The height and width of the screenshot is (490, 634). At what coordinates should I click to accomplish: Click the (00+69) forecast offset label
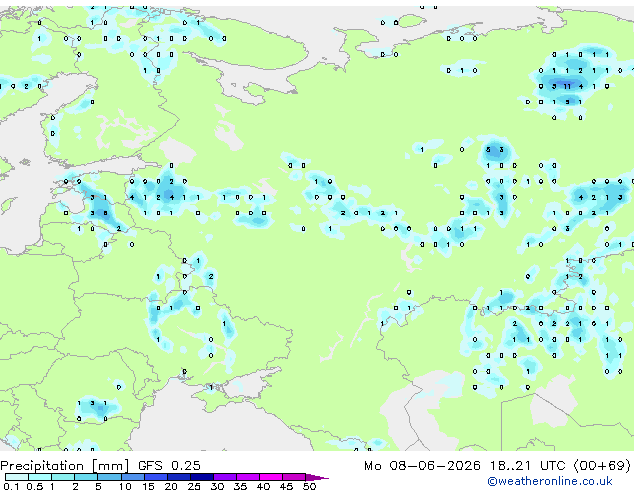[602, 466]
